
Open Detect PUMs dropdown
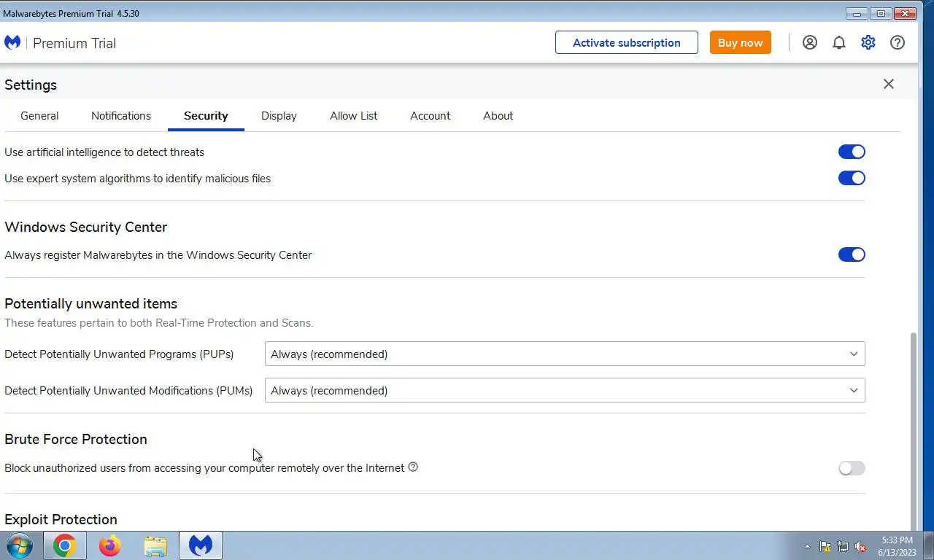coord(565,390)
